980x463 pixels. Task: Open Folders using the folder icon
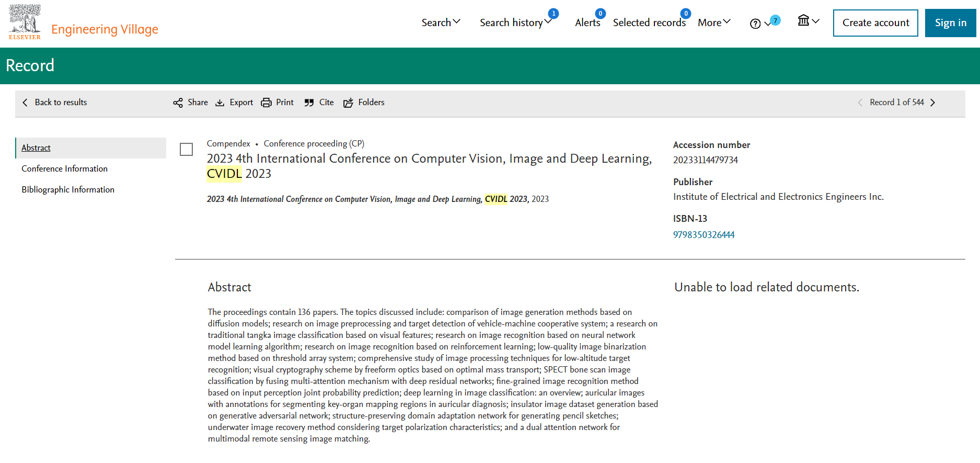coord(348,103)
